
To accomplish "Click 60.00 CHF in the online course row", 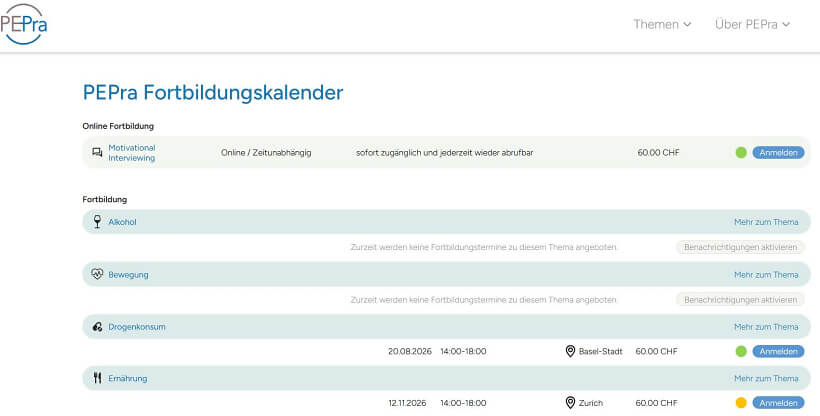I will coord(658,153).
